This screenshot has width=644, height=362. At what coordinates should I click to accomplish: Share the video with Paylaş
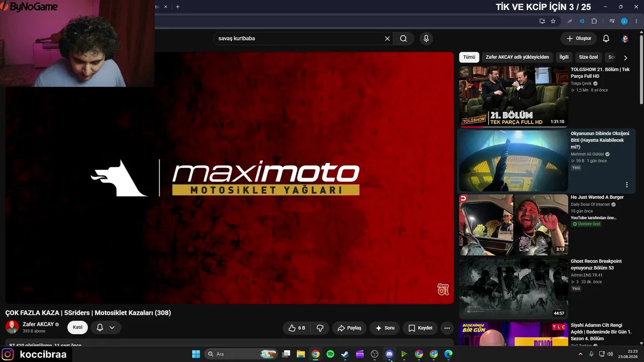(x=349, y=328)
